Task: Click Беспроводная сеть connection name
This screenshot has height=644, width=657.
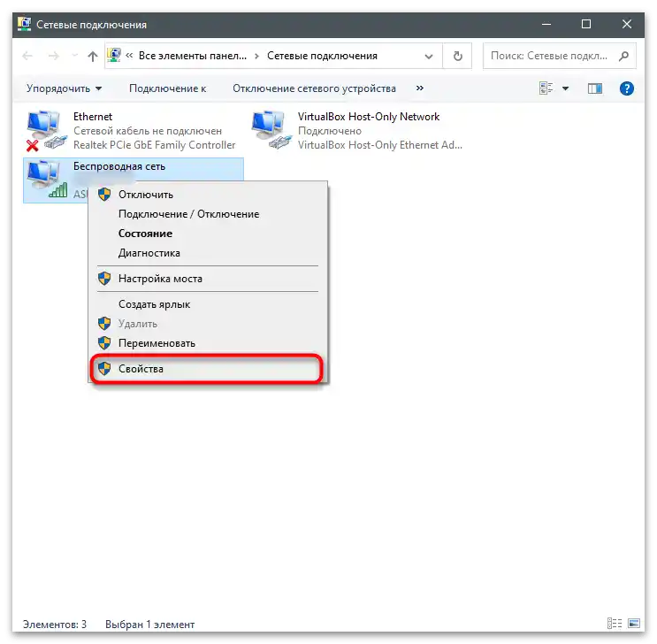Action: (119, 166)
